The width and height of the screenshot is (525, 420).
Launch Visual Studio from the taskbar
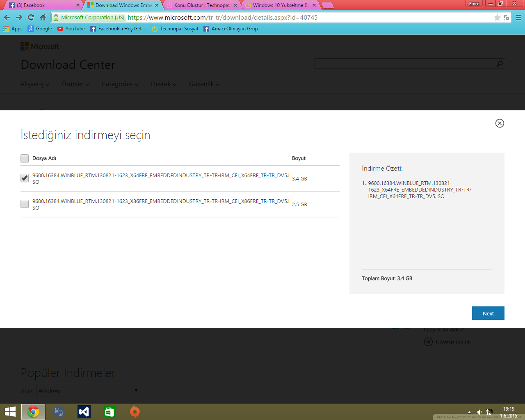click(x=84, y=412)
